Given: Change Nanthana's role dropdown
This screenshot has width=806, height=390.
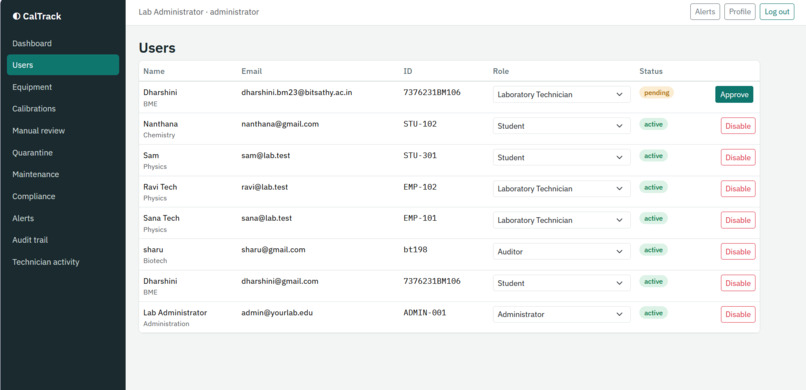Looking at the screenshot, I should click(x=561, y=126).
